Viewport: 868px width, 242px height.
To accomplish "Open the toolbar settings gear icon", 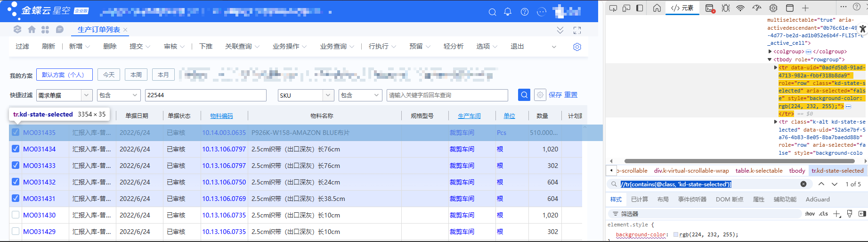I will pyautogui.click(x=577, y=47).
